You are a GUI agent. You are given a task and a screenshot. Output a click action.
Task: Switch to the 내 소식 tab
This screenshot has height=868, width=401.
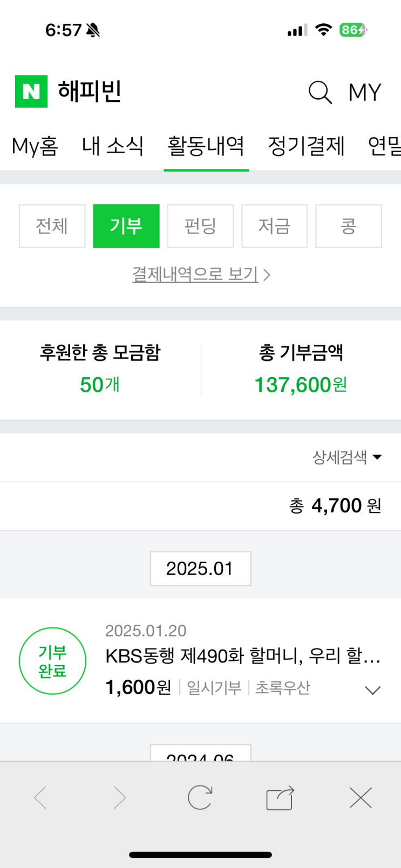[x=113, y=146]
